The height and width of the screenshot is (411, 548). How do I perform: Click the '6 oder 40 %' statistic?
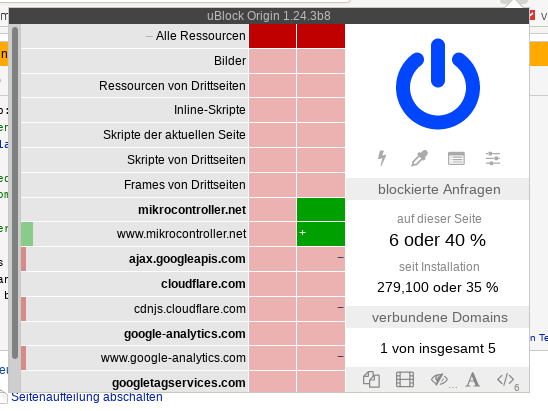click(437, 240)
